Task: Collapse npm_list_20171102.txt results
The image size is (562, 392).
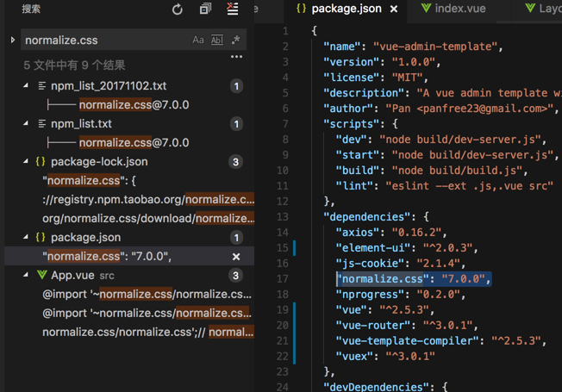Action: tap(27, 86)
